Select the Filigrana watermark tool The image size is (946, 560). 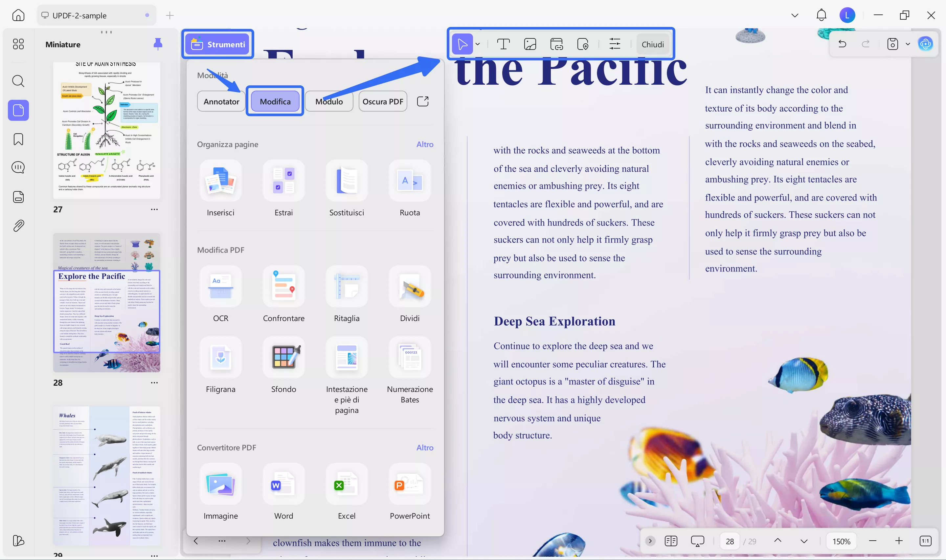click(220, 357)
